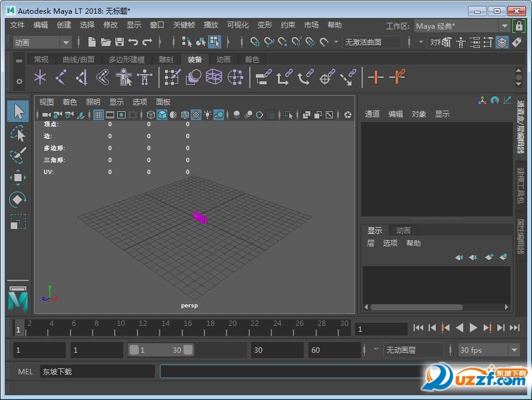Open the viewport 着色 menu
The image size is (532, 400).
pos(69,102)
